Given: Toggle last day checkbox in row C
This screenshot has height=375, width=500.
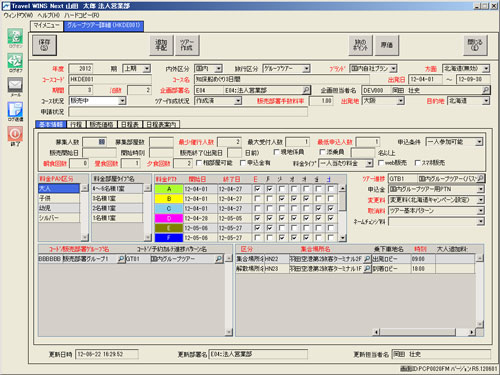Looking at the screenshot, I should click(330, 208).
